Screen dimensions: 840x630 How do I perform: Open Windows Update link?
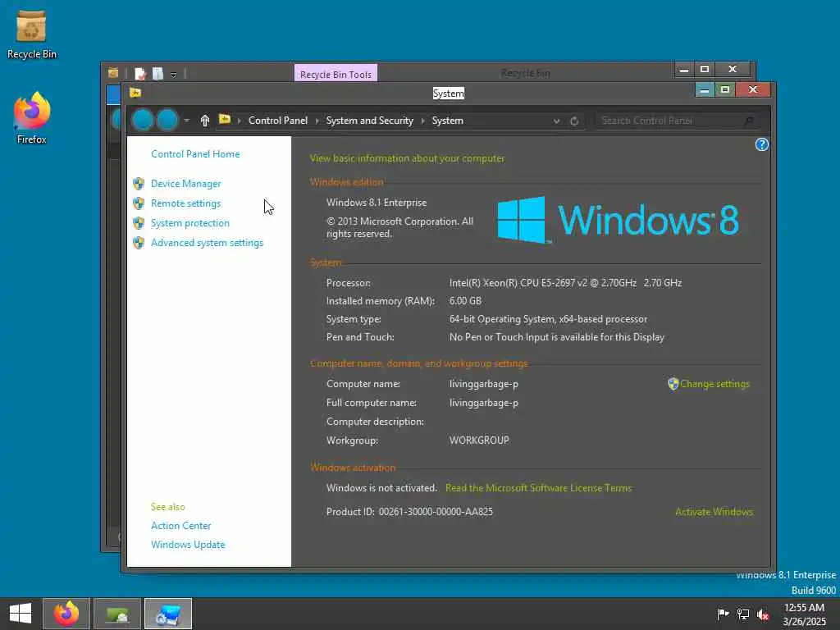pos(188,545)
